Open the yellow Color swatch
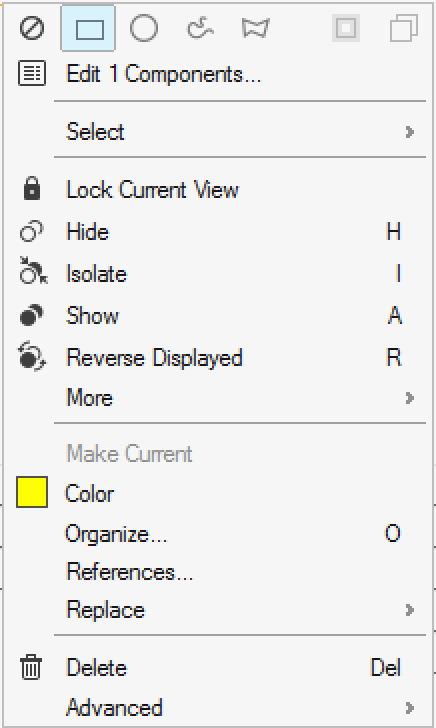Screen dimensions: 436x728 coord(32,492)
